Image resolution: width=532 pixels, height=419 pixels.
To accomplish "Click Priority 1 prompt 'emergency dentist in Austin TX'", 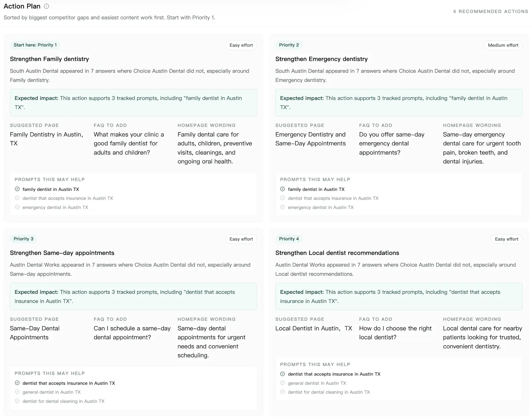I will 55,207.
